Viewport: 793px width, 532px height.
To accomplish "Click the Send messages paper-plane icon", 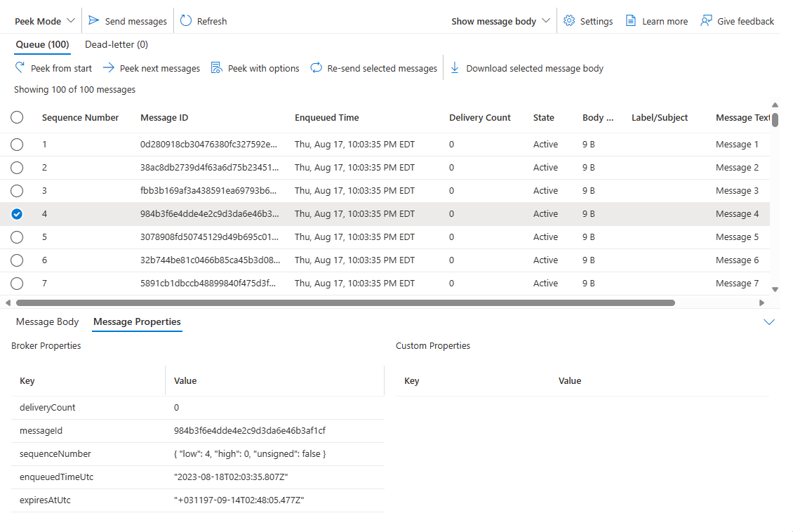I will click(x=93, y=21).
